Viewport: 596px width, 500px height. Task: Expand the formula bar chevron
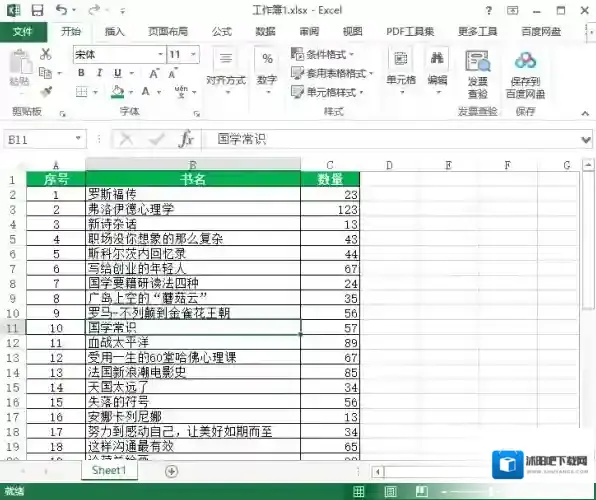[x=586, y=140]
